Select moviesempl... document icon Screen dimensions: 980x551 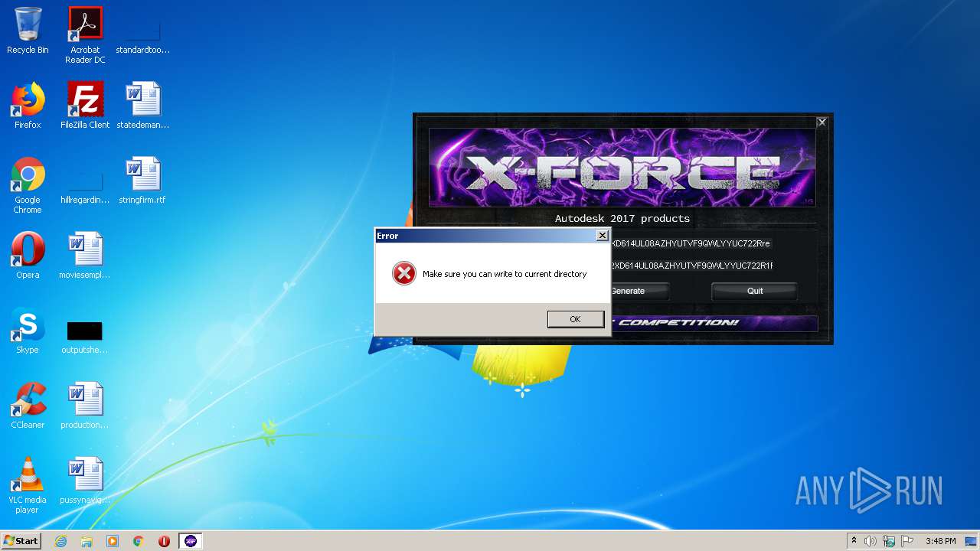coord(85,256)
